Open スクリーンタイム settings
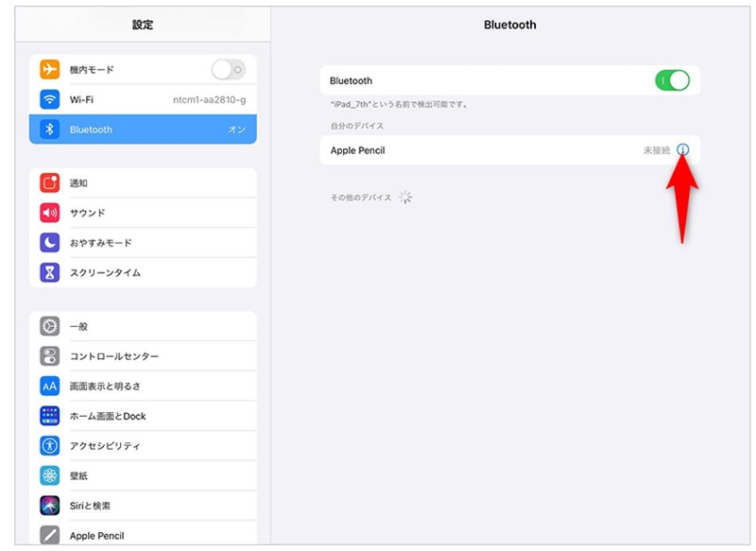The height and width of the screenshot is (551, 756). point(143,272)
